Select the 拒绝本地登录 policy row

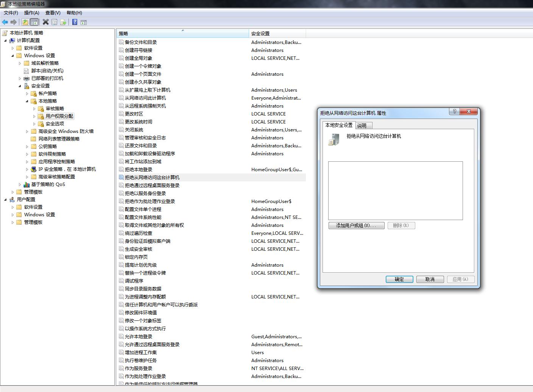(139, 170)
